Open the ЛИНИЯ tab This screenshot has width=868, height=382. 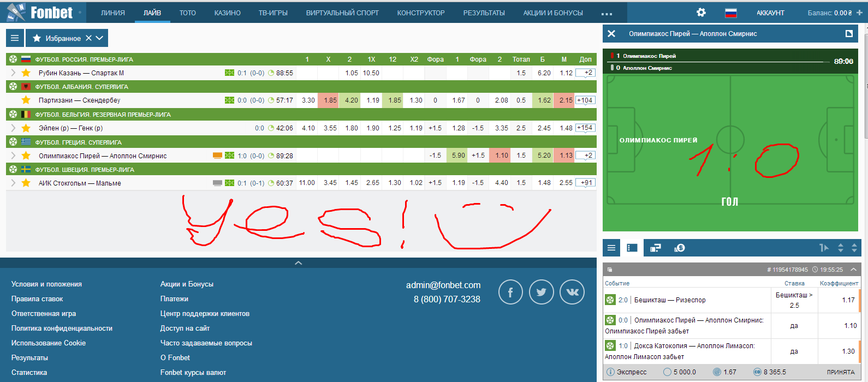113,13
